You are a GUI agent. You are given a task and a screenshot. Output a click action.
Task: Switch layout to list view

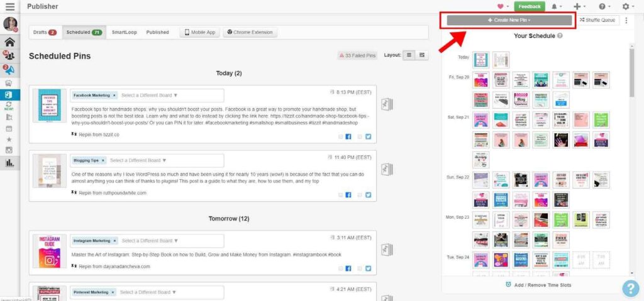click(409, 55)
